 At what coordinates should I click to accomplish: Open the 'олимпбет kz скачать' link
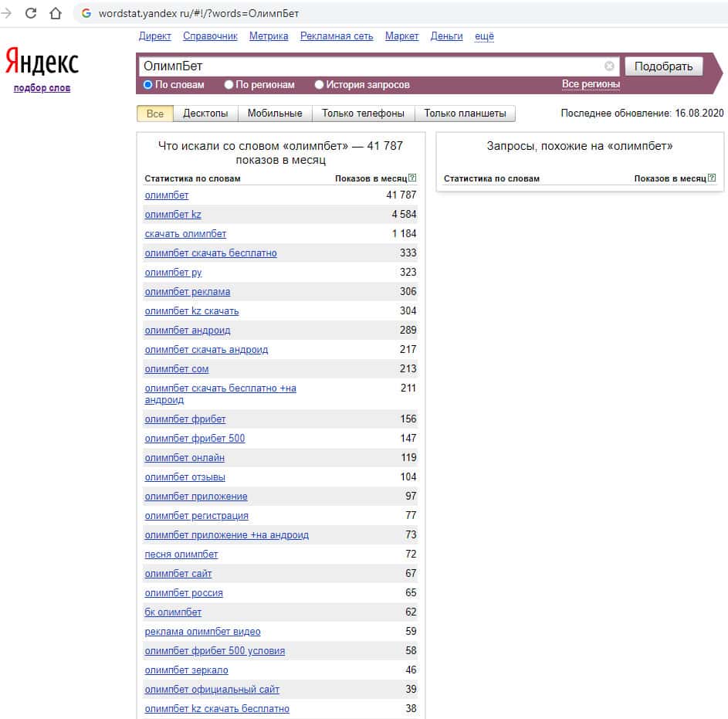191,311
